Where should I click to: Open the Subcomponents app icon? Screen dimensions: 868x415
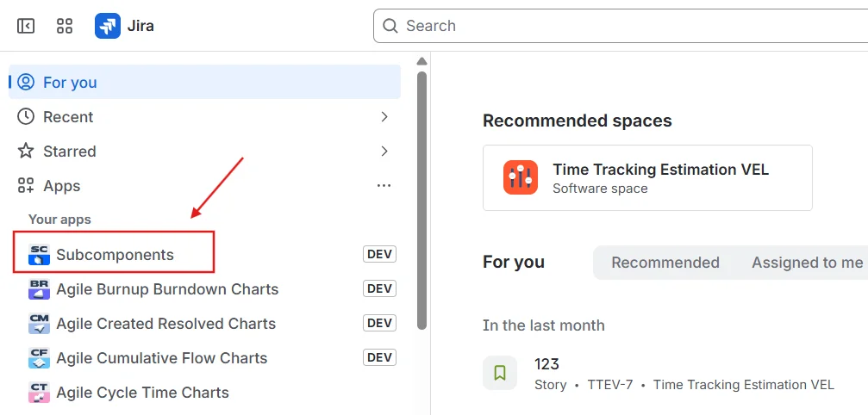click(40, 255)
